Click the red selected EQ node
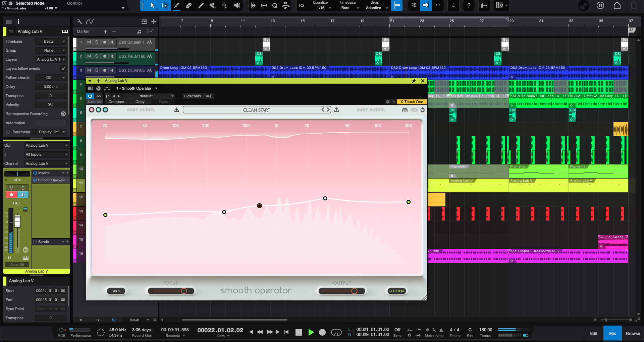644x342 pixels. pyautogui.click(x=259, y=205)
